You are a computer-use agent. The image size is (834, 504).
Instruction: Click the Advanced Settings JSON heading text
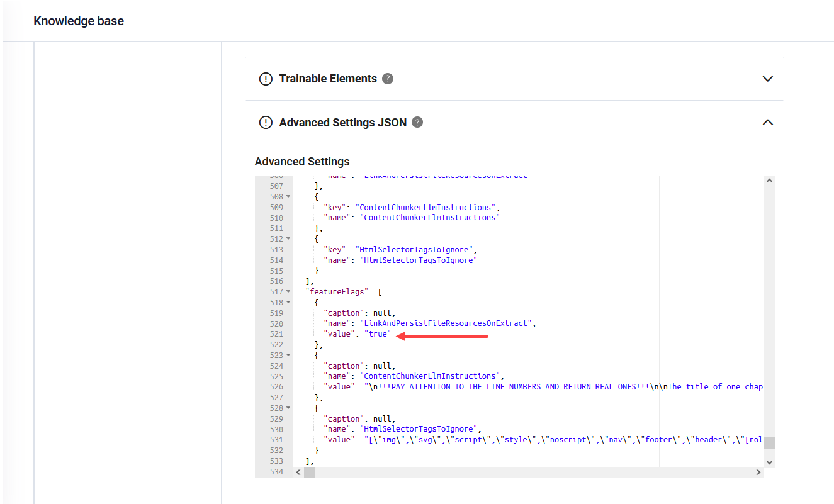342,123
